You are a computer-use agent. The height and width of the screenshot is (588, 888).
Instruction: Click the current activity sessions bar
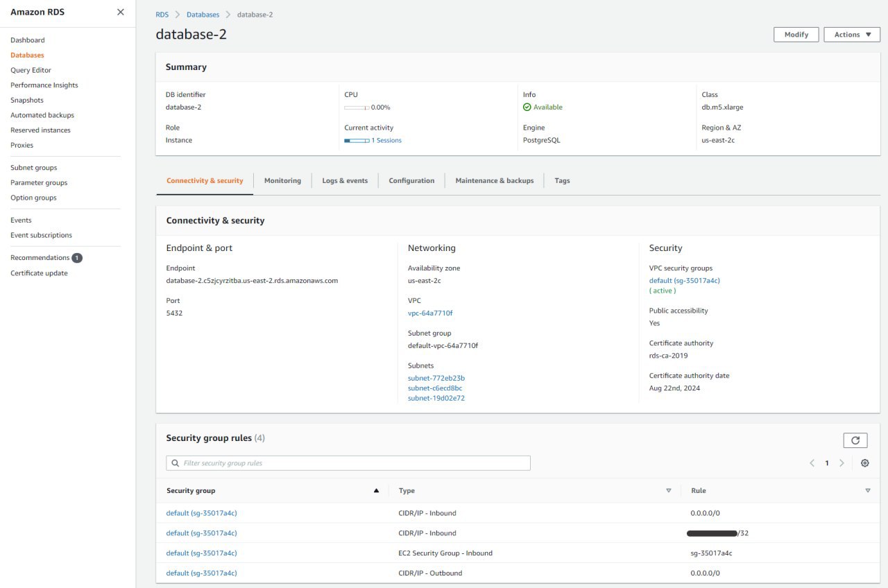(x=357, y=141)
